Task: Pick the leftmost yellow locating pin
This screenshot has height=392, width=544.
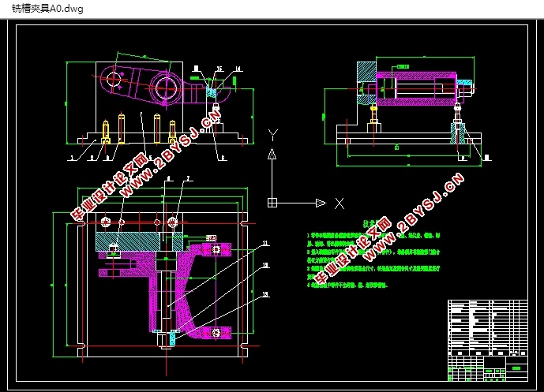Action: click(106, 132)
